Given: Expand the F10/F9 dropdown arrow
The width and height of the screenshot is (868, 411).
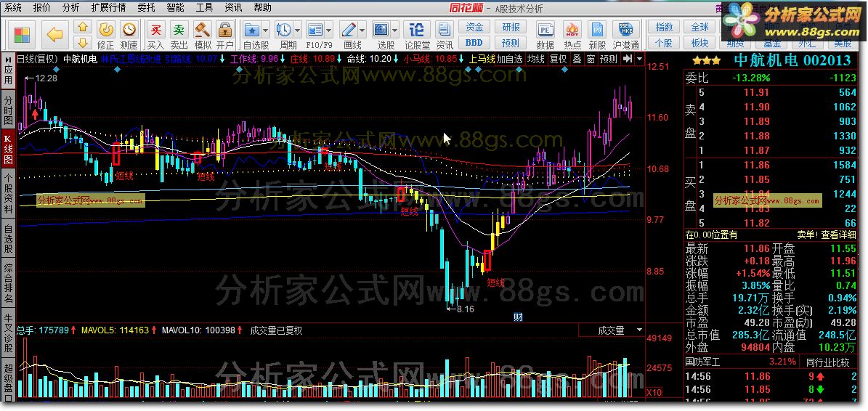Looking at the screenshot, I should click(x=328, y=30).
